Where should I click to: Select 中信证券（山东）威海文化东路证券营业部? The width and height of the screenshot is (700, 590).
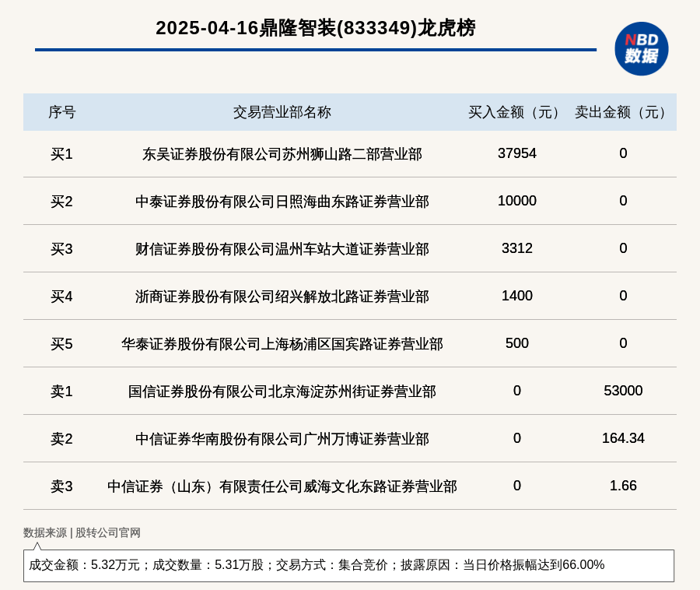coord(282,486)
